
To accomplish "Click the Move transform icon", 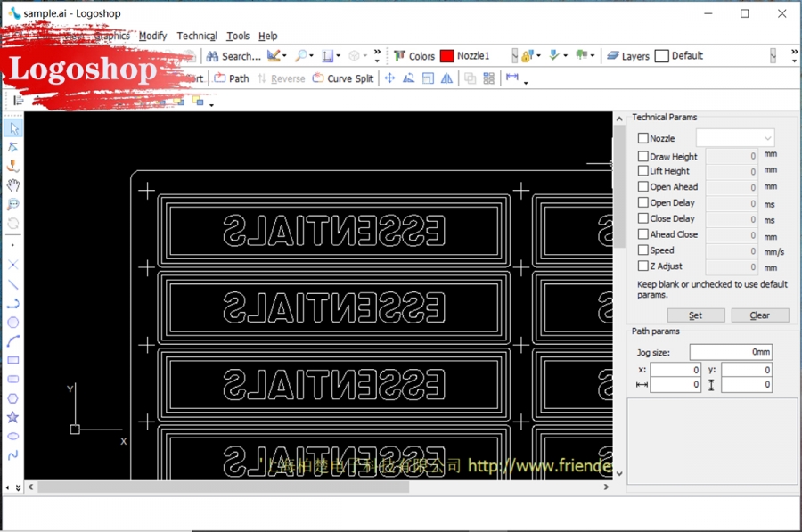I will click(389, 78).
